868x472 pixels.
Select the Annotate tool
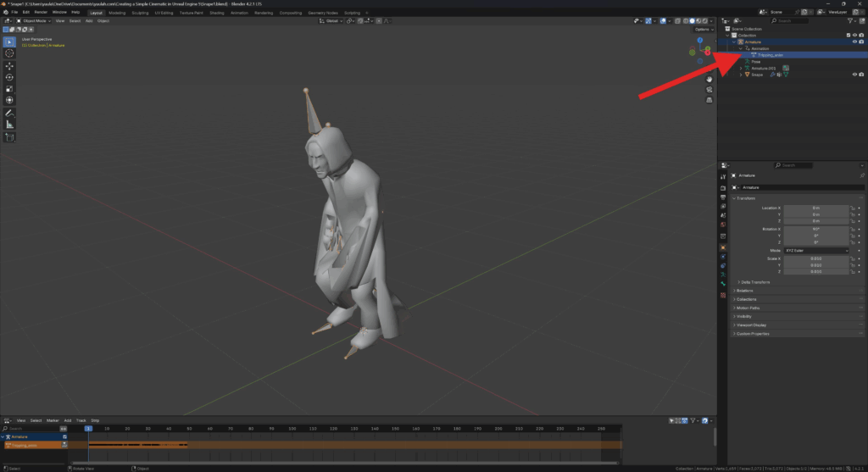9,113
